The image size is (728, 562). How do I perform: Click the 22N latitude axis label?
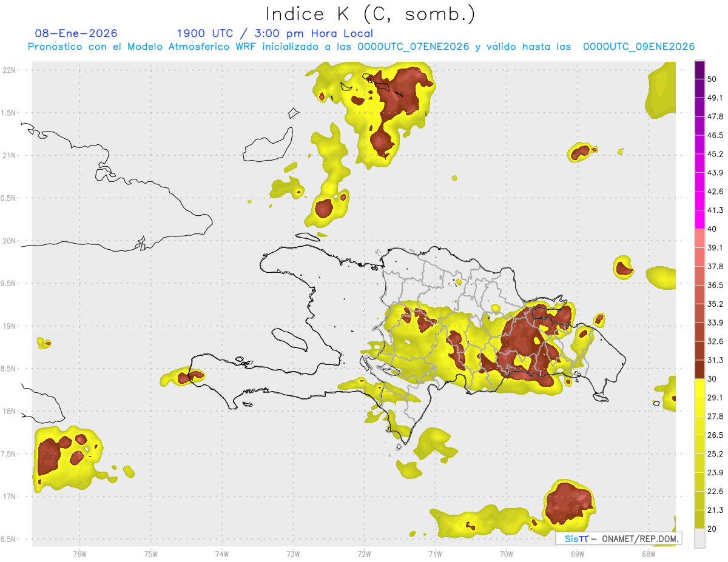coord(10,70)
